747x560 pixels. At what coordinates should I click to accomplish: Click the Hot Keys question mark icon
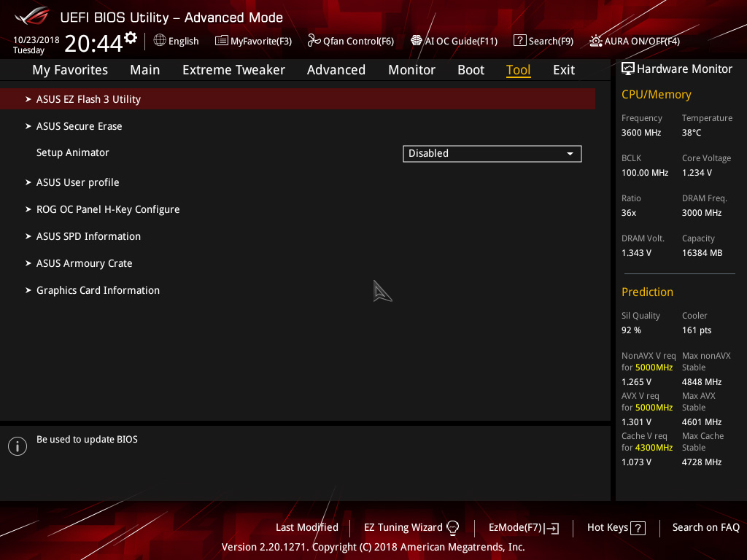[x=638, y=528]
